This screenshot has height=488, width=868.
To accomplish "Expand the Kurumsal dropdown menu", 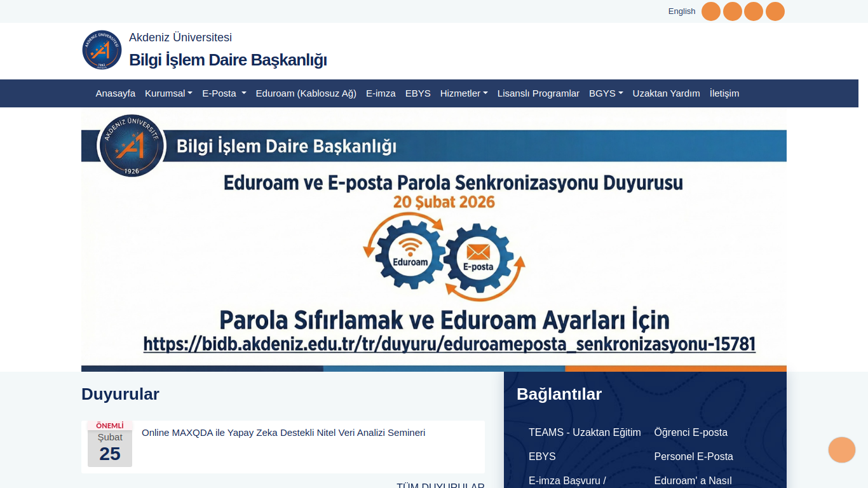I will pyautogui.click(x=168, y=93).
